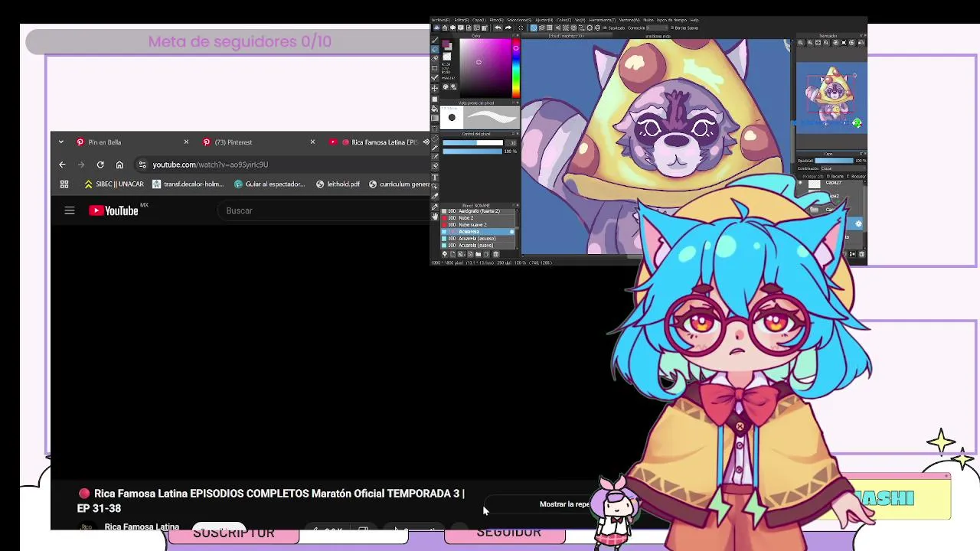Select the brush tool in the paint toolbox

click(x=435, y=40)
